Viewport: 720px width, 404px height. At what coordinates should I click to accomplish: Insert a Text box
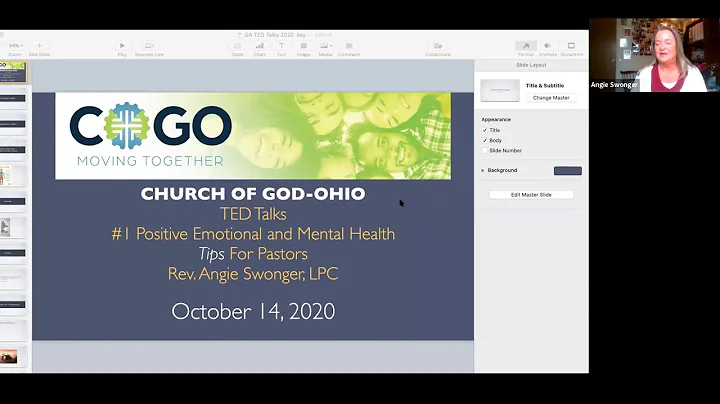(x=281, y=45)
